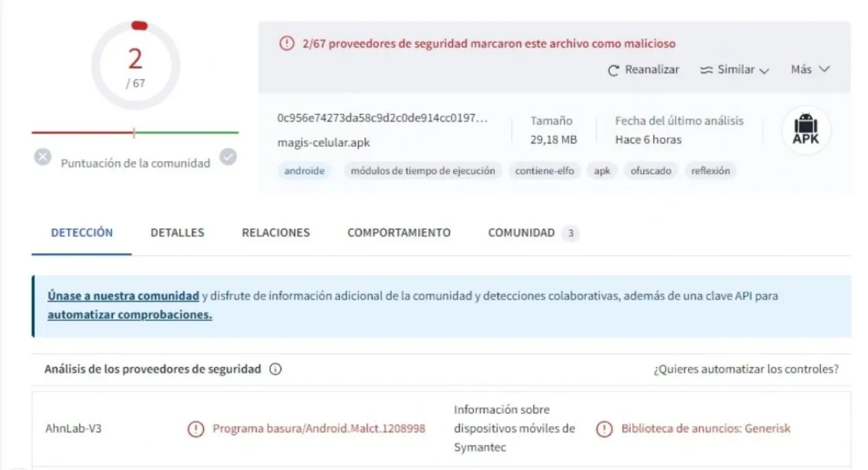Click the warning icon next to AhnLab-V3 result
The image size is (868, 470).
[x=195, y=429]
